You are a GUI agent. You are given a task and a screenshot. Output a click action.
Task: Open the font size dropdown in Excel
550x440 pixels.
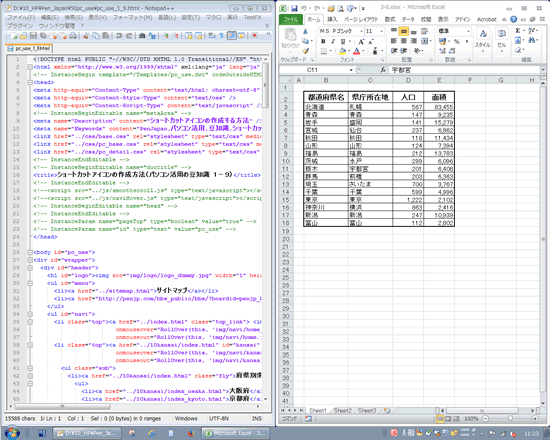(x=382, y=31)
